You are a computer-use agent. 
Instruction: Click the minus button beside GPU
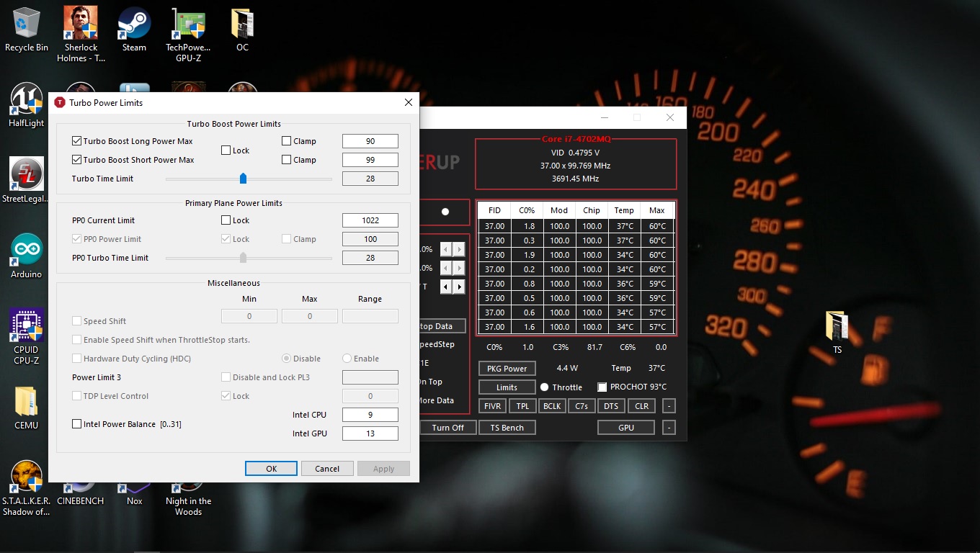(x=669, y=428)
